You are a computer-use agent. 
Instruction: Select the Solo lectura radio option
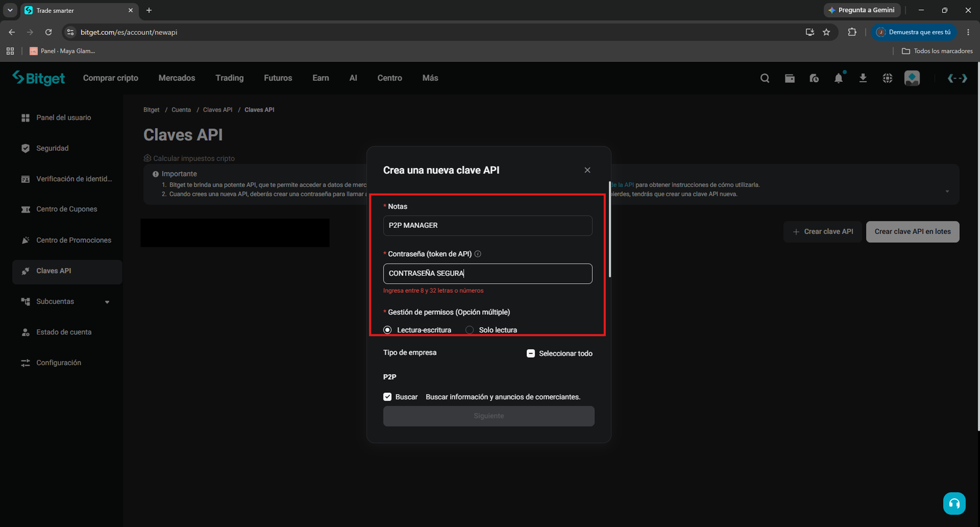click(x=470, y=330)
